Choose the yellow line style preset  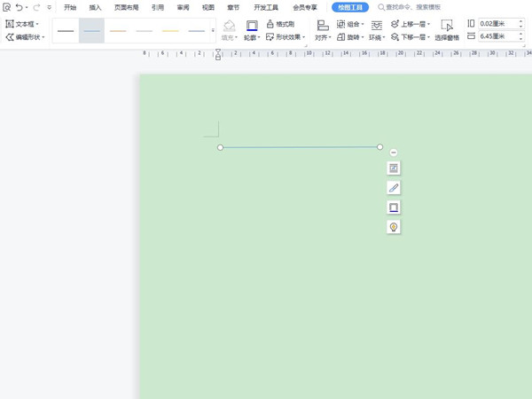[170, 31]
